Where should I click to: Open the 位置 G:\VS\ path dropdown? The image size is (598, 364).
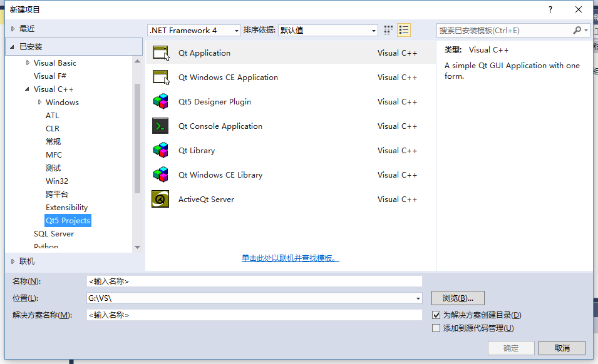tap(418, 298)
